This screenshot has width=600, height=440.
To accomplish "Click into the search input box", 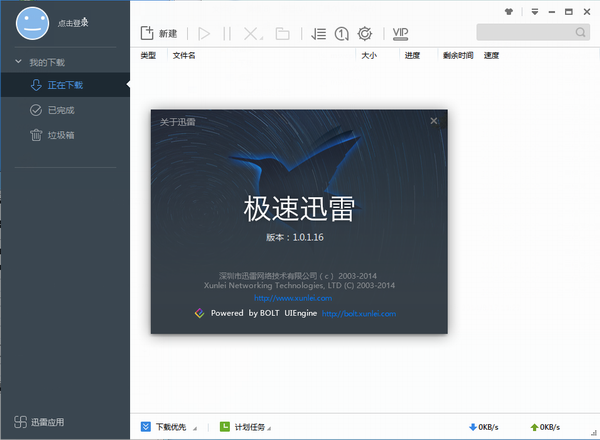I will (526, 32).
